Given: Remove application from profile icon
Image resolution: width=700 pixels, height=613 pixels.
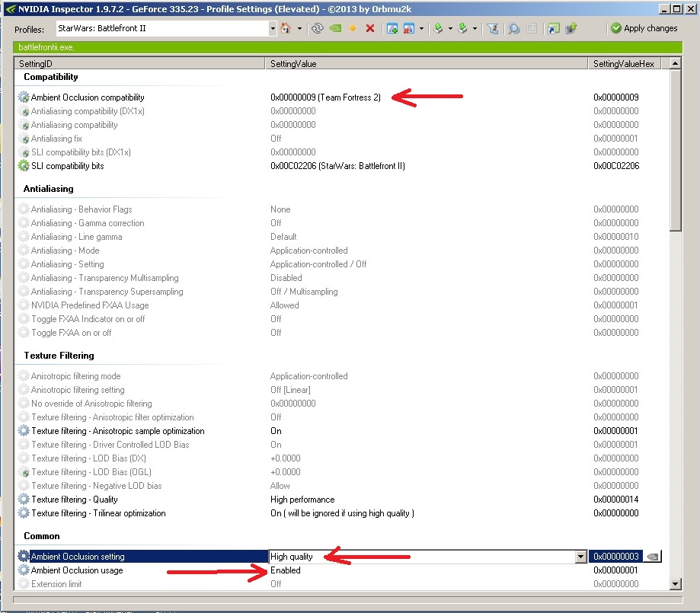Looking at the screenshot, I should [408, 29].
